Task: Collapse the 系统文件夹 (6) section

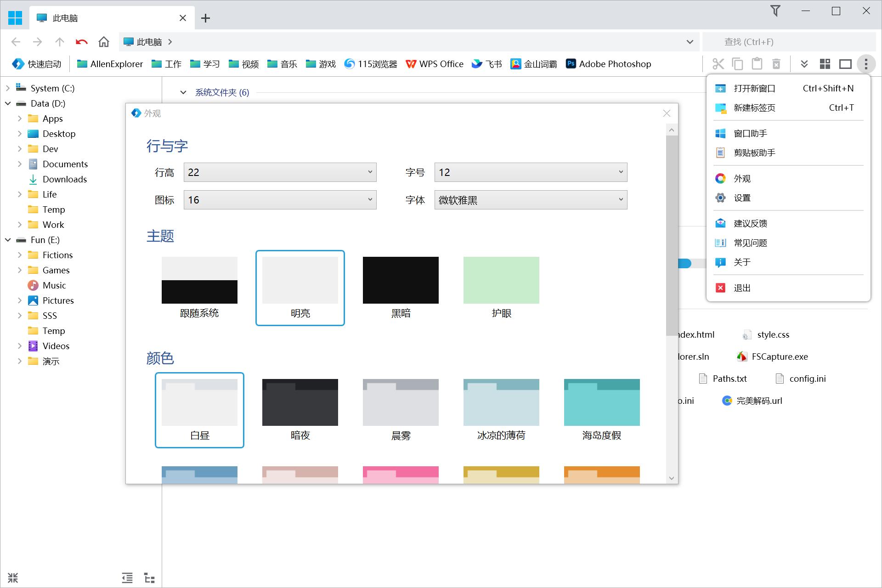Action: click(x=183, y=92)
